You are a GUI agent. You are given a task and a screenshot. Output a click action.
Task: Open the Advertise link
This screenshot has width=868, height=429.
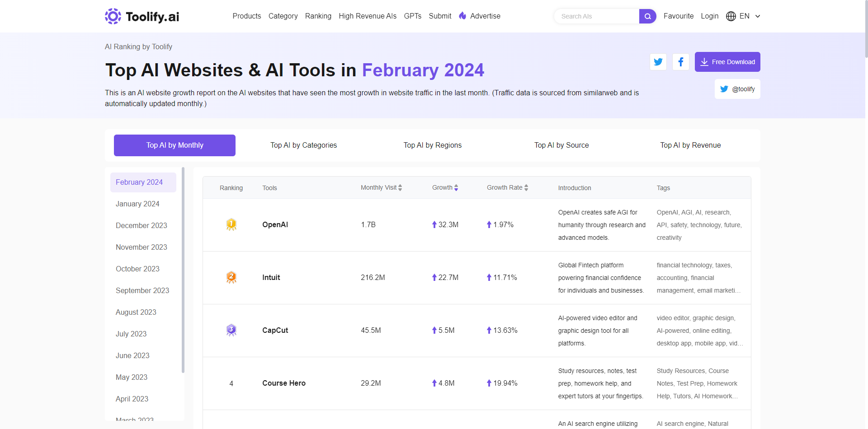point(485,16)
